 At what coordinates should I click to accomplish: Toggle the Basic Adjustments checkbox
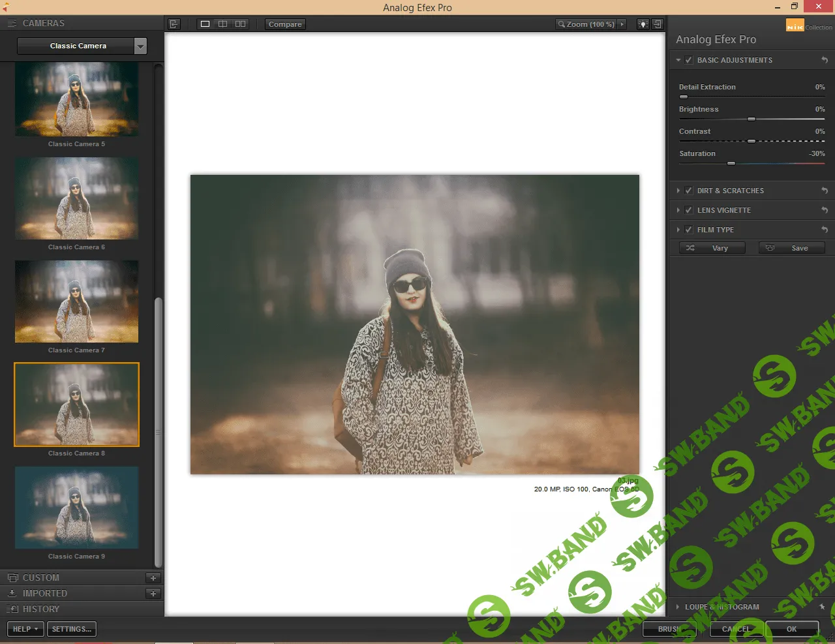pos(690,59)
